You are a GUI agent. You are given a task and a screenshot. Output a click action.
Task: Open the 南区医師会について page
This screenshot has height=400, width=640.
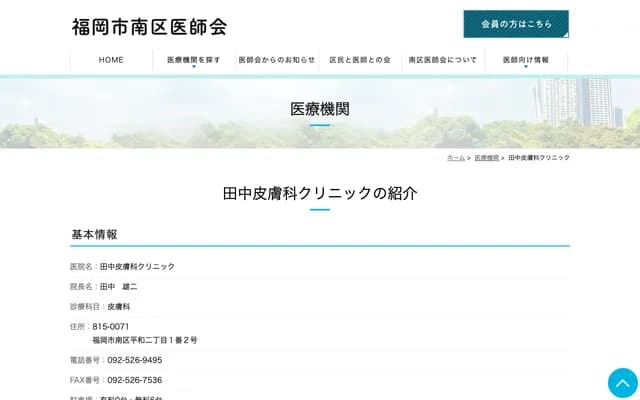(x=443, y=60)
